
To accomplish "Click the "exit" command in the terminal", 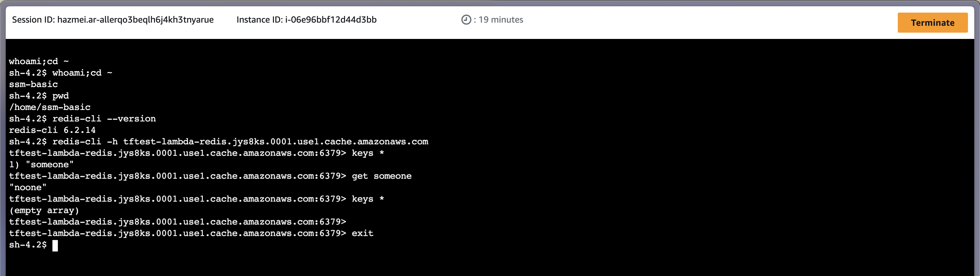I will point(362,233).
